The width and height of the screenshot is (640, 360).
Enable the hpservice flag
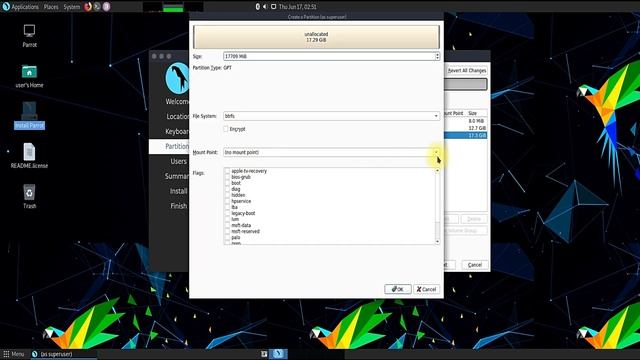[227, 201]
